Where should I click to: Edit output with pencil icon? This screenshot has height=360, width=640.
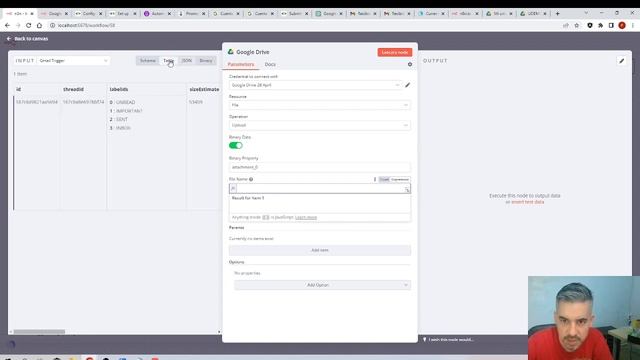tap(622, 61)
